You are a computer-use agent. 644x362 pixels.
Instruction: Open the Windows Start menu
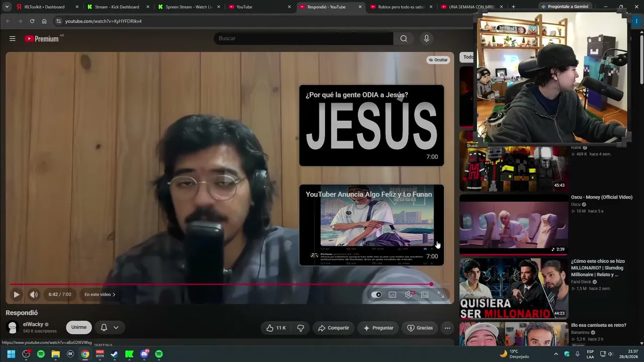pyautogui.click(x=11, y=354)
